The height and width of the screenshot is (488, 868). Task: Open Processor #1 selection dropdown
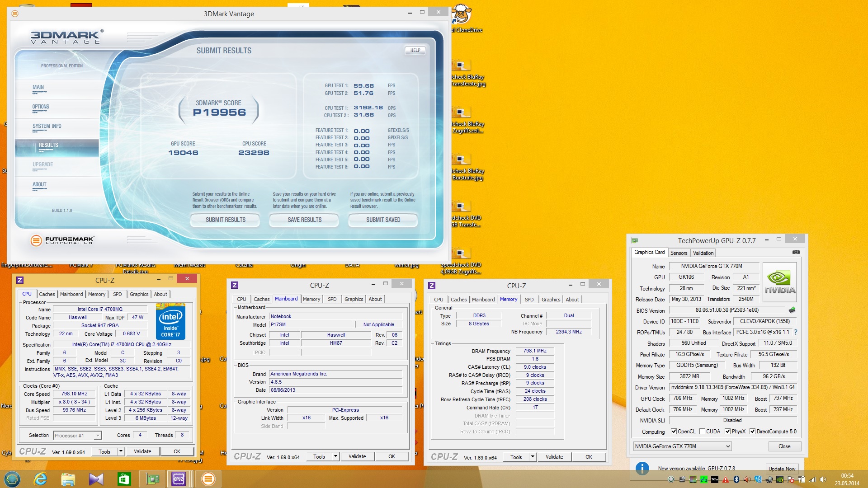click(77, 436)
